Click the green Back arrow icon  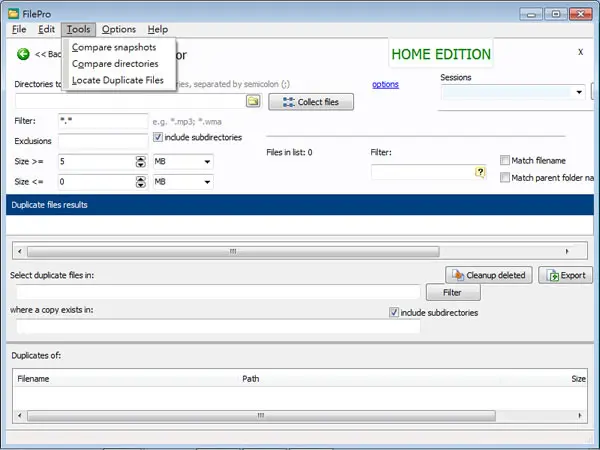(23, 54)
